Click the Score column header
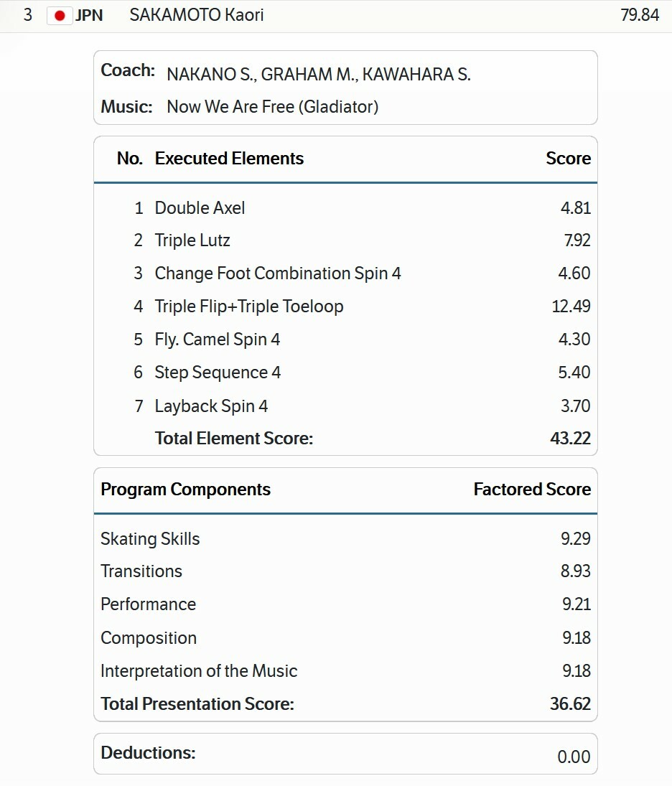 (568, 159)
